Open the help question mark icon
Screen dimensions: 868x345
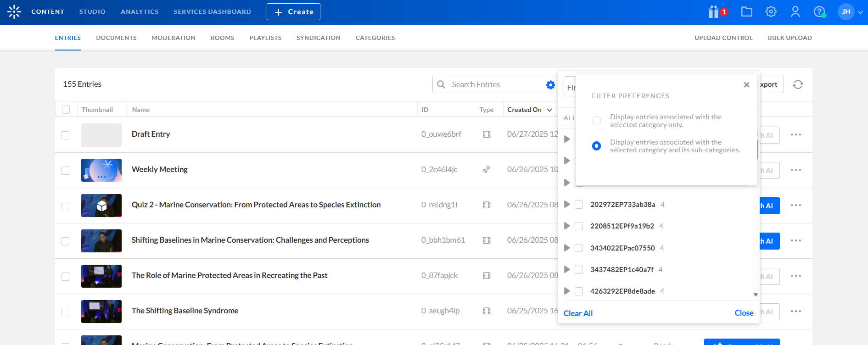[x=819, y=12]
